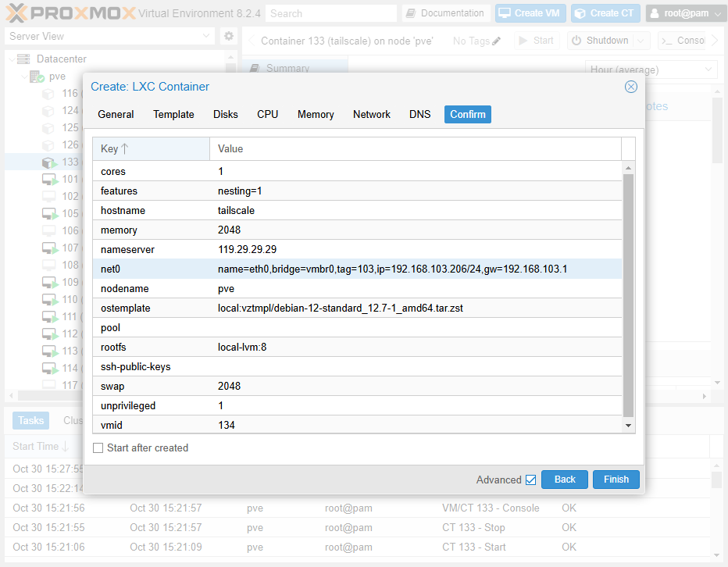Select running container 133 icon

(x=48, y=162)
